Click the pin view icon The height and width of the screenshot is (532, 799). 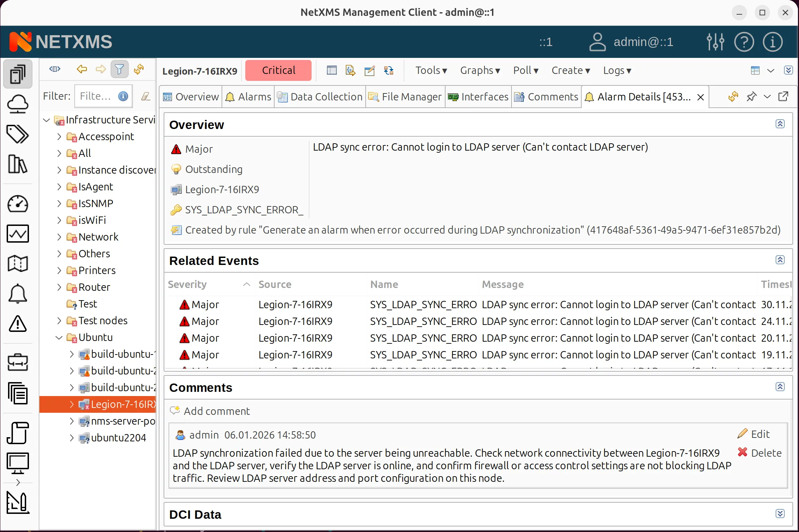tap(751, 97)
